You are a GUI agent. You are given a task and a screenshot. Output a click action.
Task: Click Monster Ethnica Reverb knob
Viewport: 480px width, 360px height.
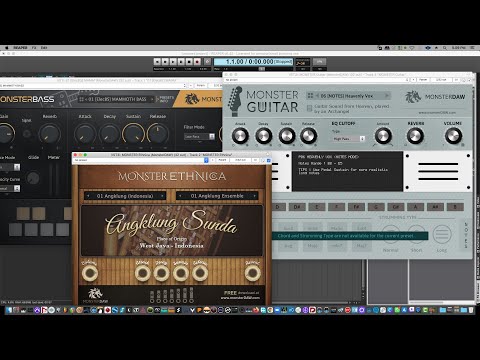[x=252, y=273]
